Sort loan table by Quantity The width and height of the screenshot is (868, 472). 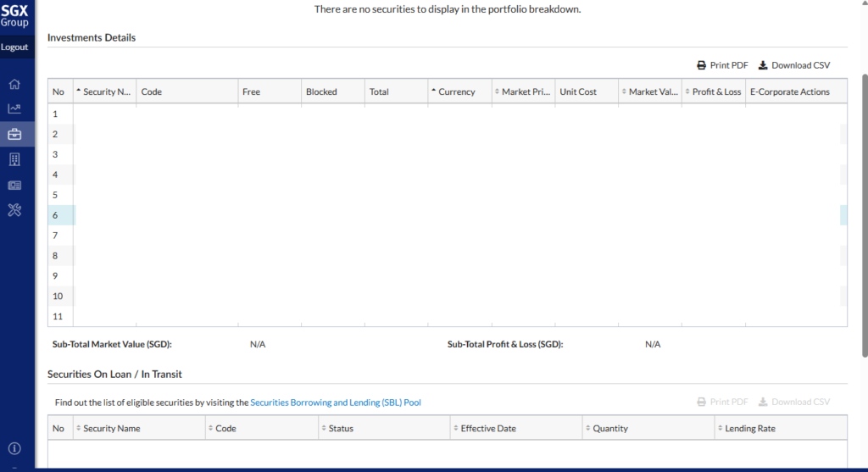pyautogui.click(x=648, y=428)
